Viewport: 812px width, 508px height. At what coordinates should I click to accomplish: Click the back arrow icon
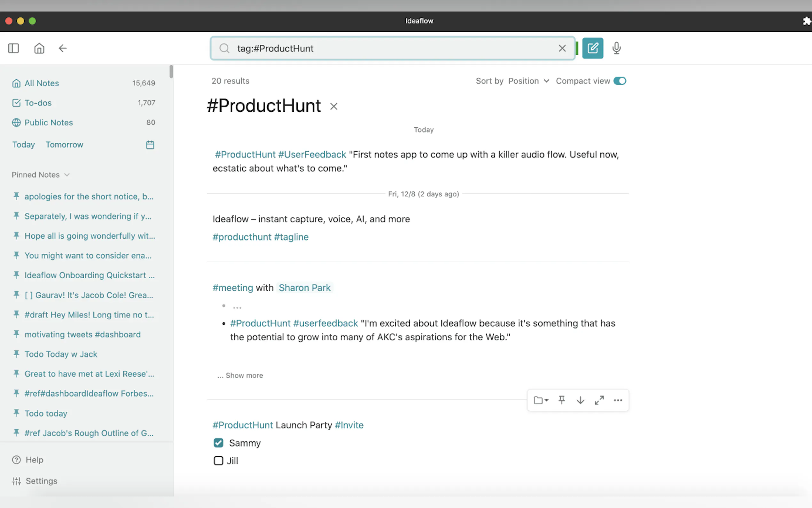(63, 48)
